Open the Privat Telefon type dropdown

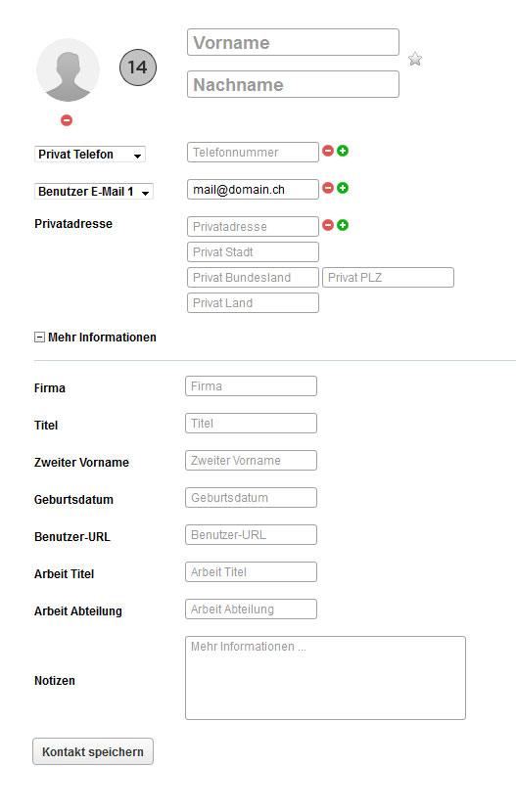coord(90,155)
